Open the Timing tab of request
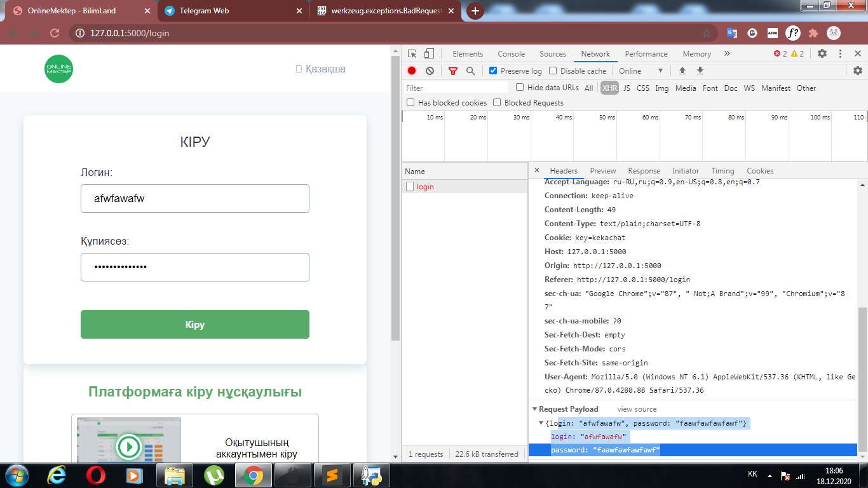 [722, 171]
